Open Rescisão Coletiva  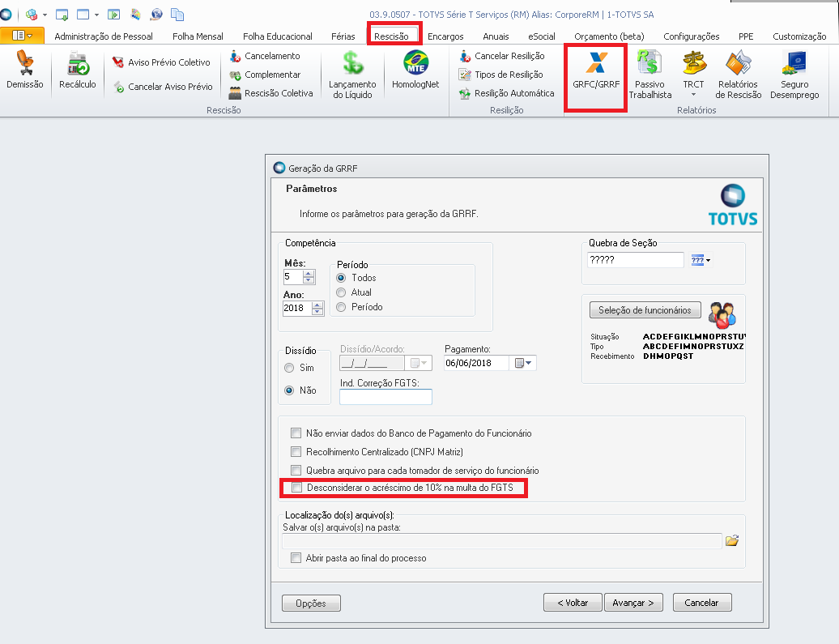[x=270, y=93]
